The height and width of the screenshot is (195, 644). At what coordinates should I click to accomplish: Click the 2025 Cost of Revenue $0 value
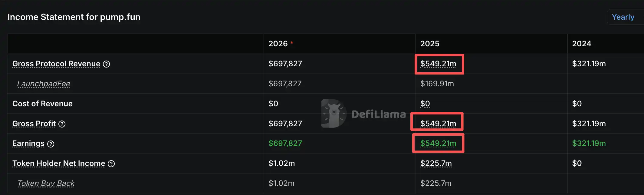point(425,104)
